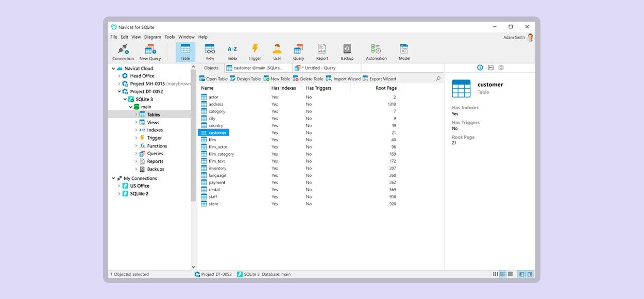Open the Index toolbar icon
The width and height of the screenshot is (644, 299).
pos(232,52)
